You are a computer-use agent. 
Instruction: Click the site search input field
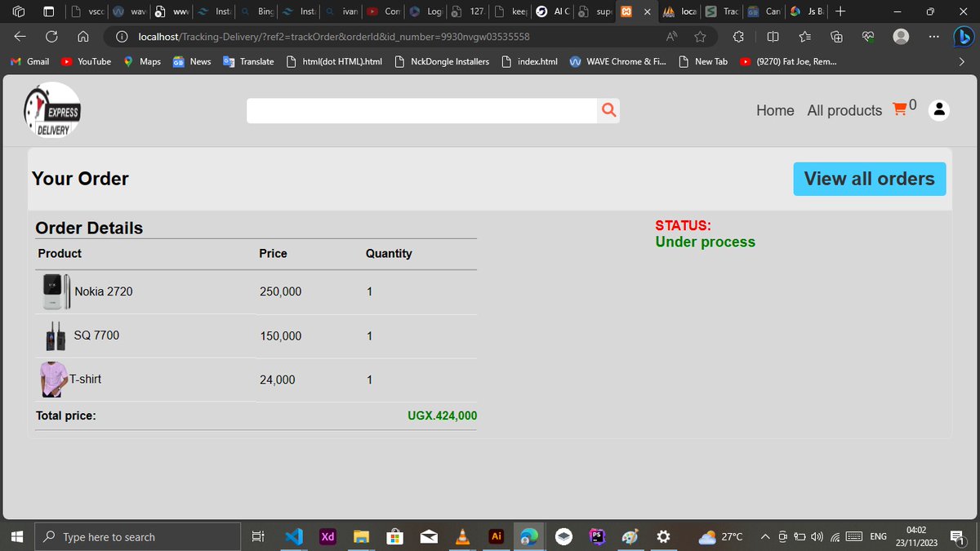coord(421,111)
